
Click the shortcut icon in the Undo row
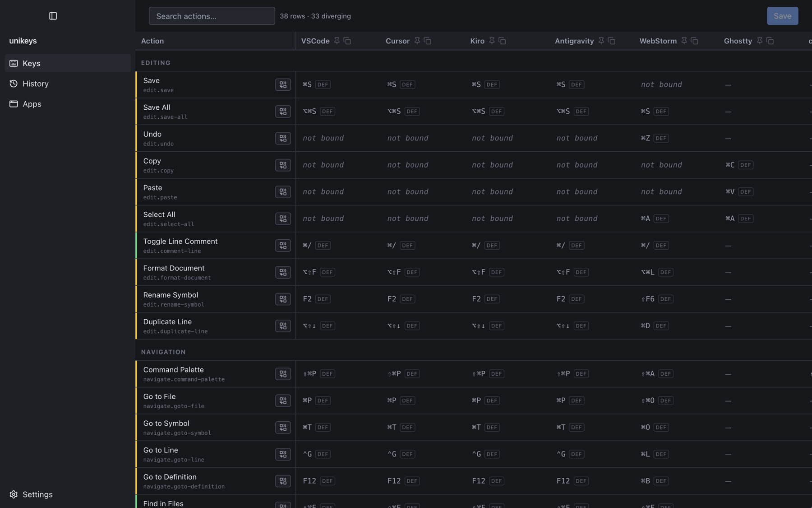pos(283,138)
